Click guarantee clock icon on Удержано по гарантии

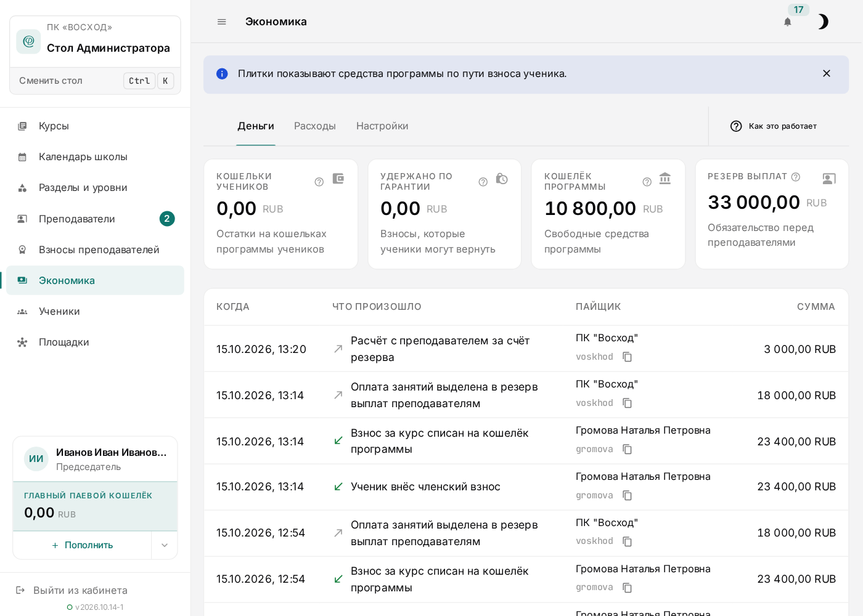(x=502, y=179)
